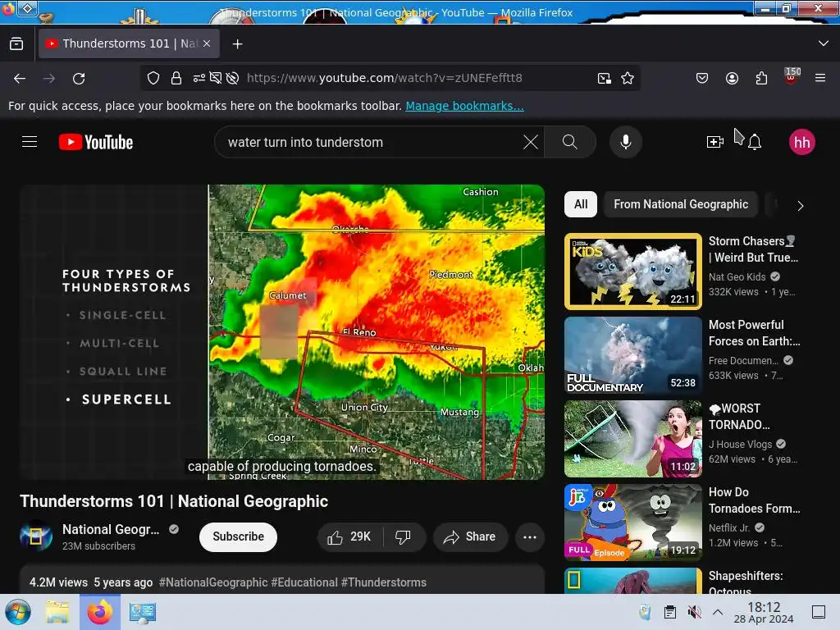Open the taskbar app next to Firefox
This screenshot has height=630, width=840.
[142, 612]
